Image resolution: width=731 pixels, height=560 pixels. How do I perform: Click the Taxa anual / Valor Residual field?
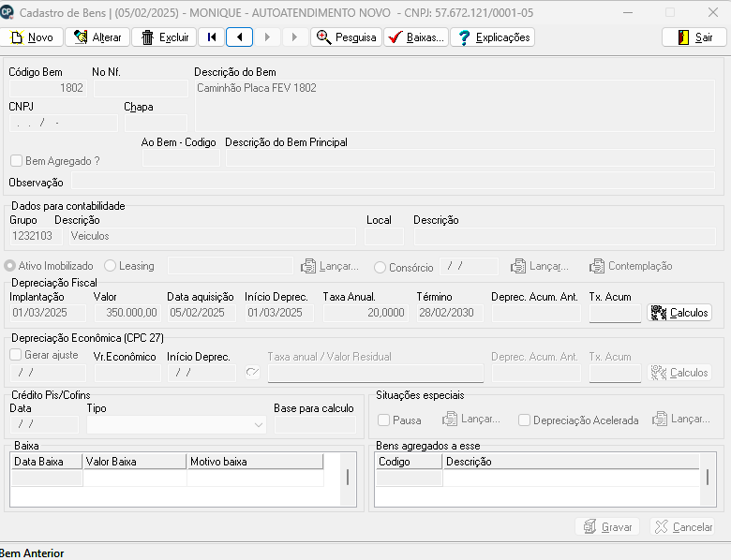pyautogui.click(x=376, y=374)
